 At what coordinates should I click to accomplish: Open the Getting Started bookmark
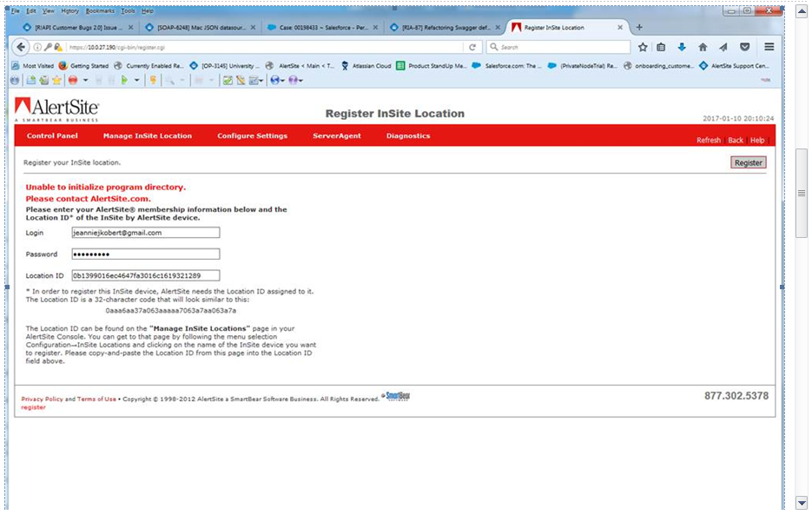click(x=84, y=66)
